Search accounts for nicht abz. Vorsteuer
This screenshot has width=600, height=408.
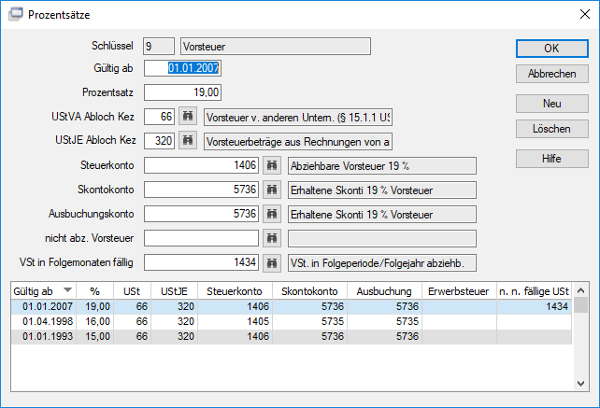(272, 238)
